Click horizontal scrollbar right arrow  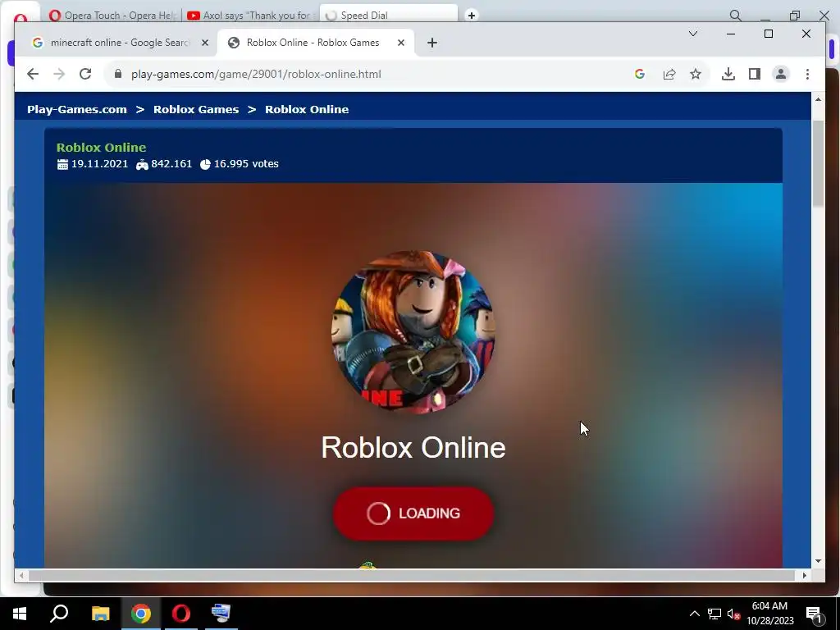click(x=804, y=575)
